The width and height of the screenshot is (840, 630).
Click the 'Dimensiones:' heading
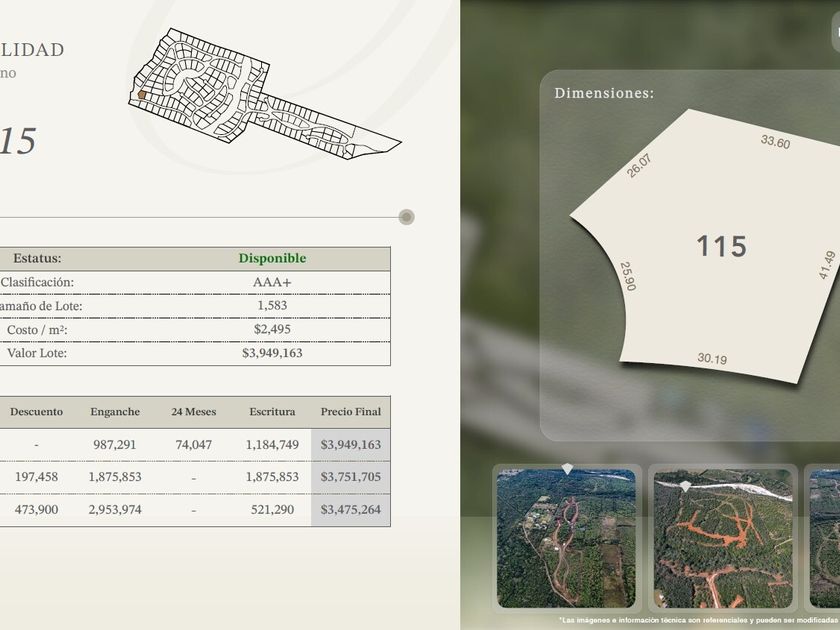[x=604, y=93]
